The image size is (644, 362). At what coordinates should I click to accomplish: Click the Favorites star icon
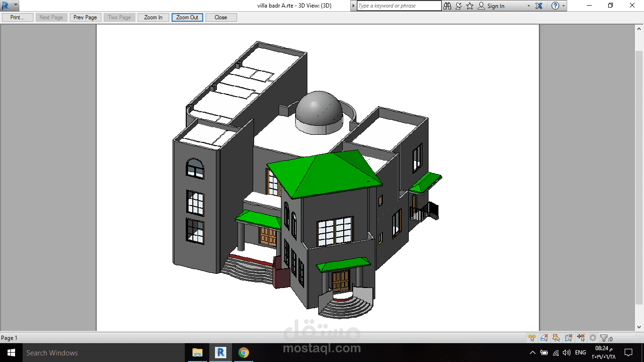pos(470,6)
